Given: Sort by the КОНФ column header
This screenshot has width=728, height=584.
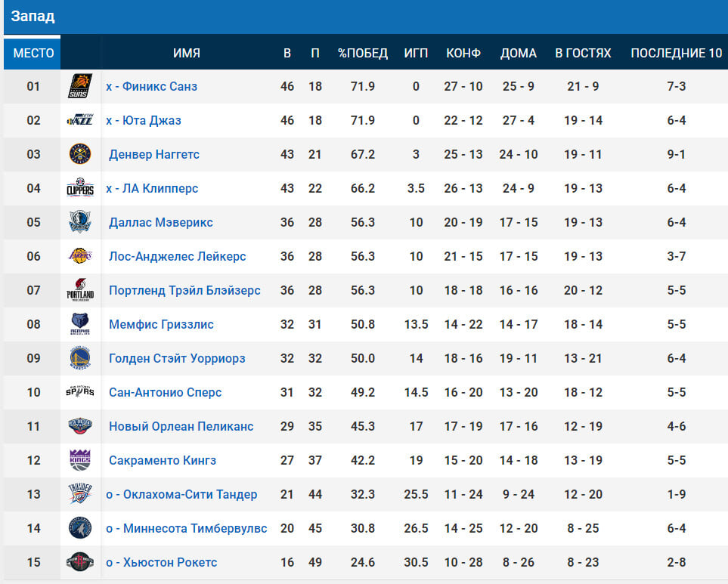Looking at the screenshot, I should 463,54.
